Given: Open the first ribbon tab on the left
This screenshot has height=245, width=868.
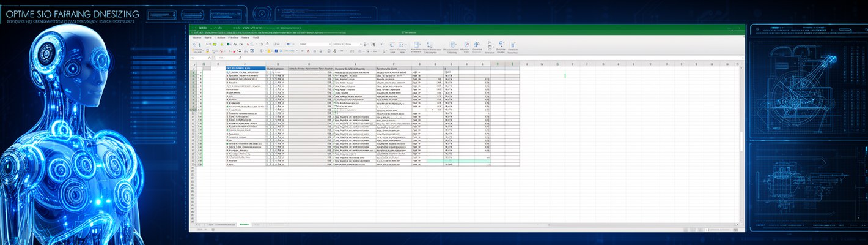Looking at the screenshot, I should point(197,37).
